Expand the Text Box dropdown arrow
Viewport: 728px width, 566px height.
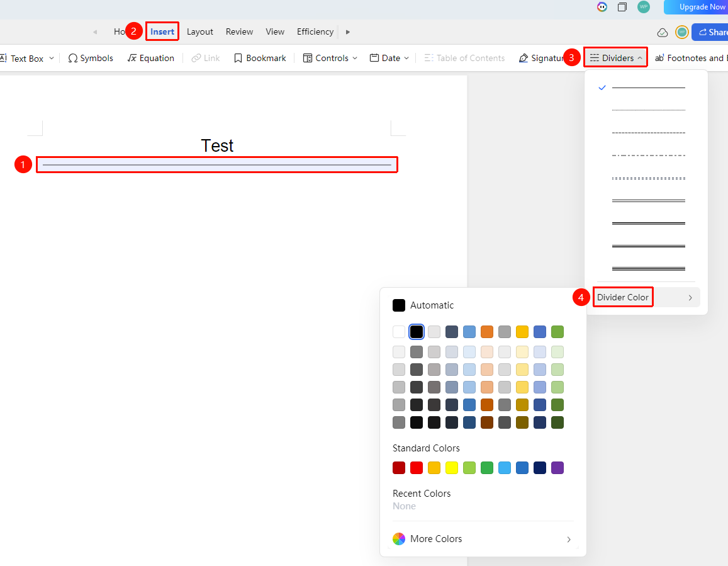click(x=52, y=58)
